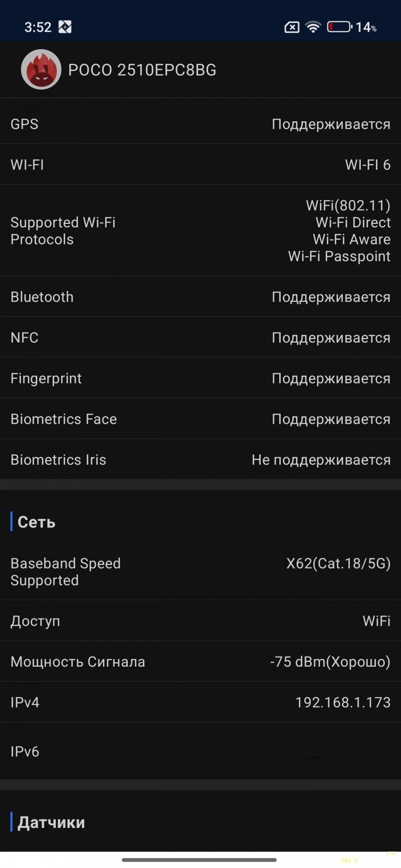Tap the notification icon beside the clock
401x868 pixels.
tap(65, 27)
